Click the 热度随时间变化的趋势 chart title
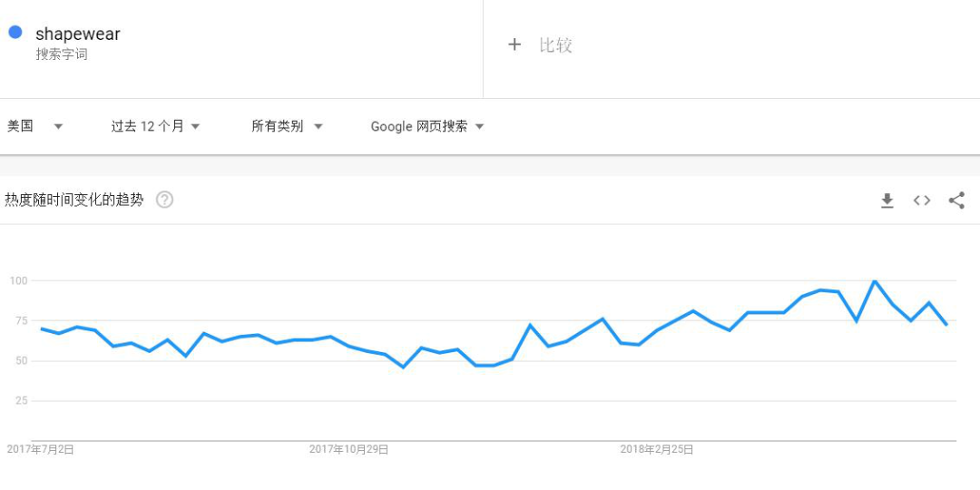Image resolution: width=980 pixels, height=490 pixels. click(x=74, y=200)
